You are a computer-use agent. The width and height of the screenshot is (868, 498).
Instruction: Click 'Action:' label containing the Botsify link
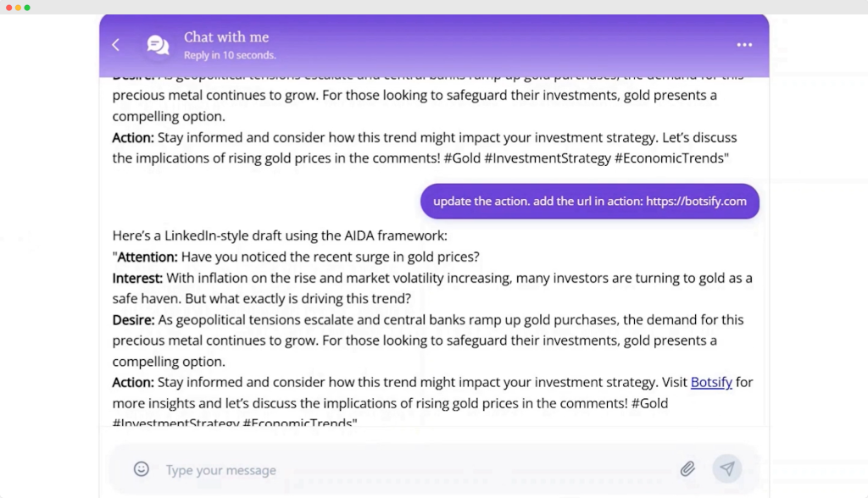(133, 383)
